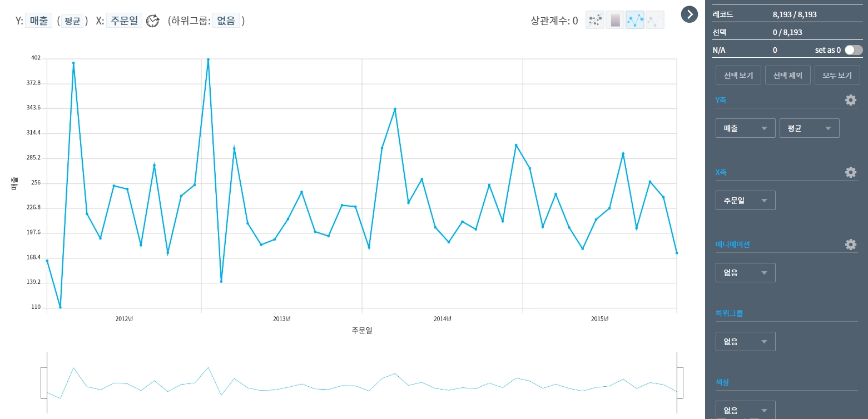
Task: Click the left handle of the range slider
Action: [x=44, y=383]
